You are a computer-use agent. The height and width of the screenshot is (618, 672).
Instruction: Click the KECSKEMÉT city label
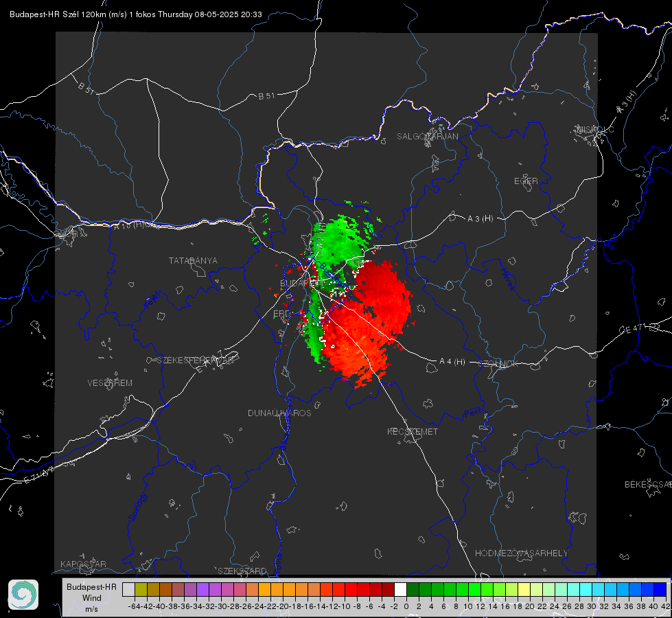click(x=413, y=431)
